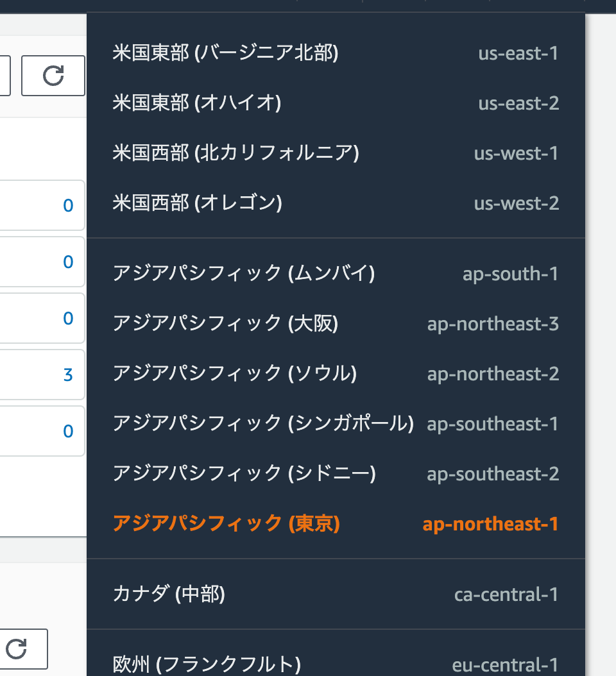Pick アジアパシフィック (シドニー) ap-southeast-2

coord(336,474)
